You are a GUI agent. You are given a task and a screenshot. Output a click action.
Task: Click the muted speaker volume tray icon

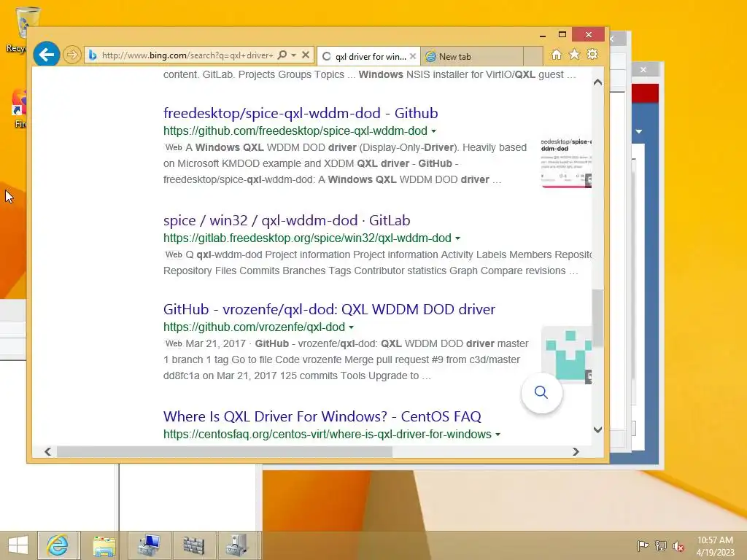pyautogui.click(x=678, y=546)
